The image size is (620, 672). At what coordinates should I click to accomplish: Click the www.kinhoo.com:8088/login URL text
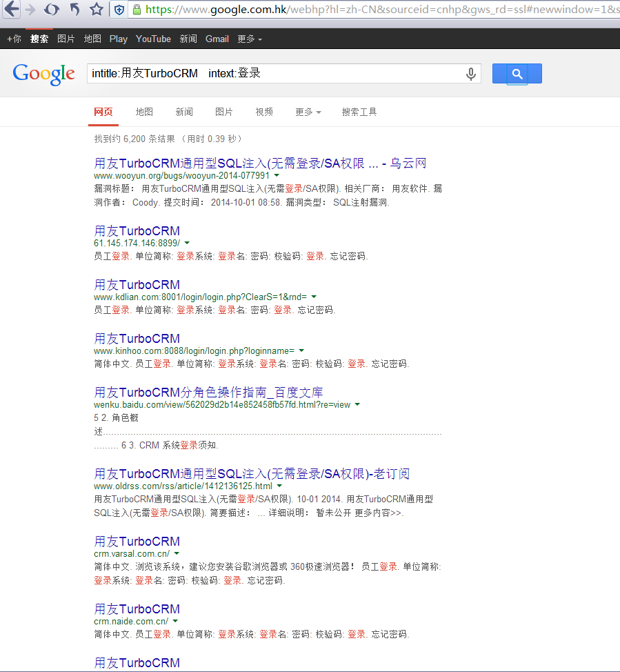click(x=194, y=351)
